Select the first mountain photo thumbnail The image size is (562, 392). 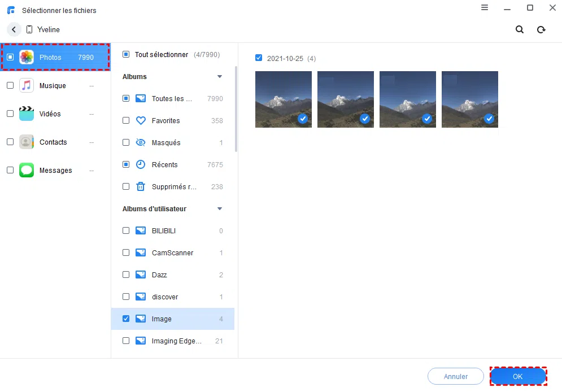pyautogui.click(x=283, y=99)
